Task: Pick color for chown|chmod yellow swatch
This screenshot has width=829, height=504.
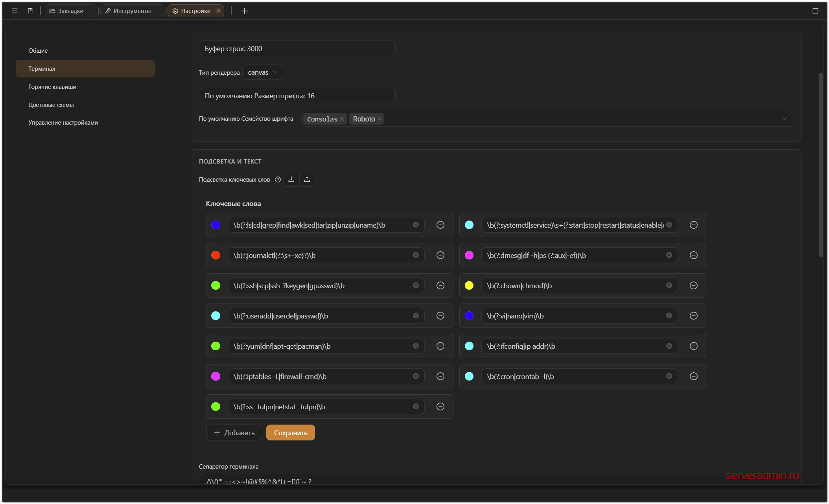Action: point(469,285)
